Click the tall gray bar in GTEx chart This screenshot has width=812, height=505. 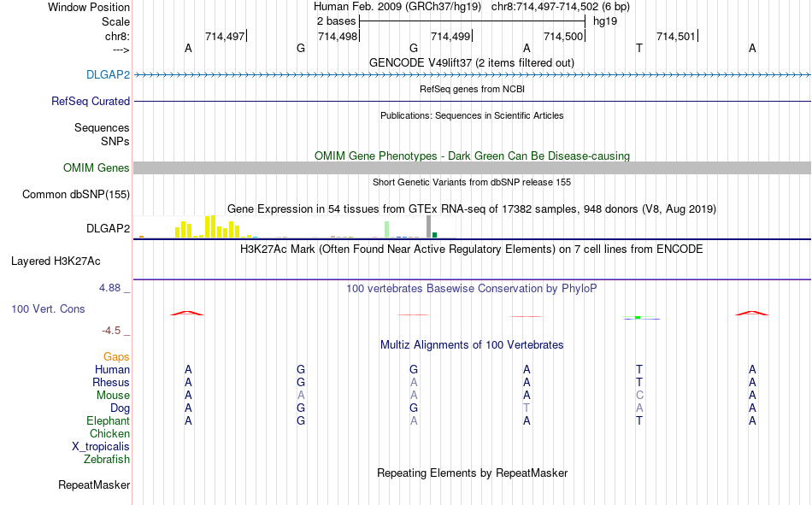428,226
